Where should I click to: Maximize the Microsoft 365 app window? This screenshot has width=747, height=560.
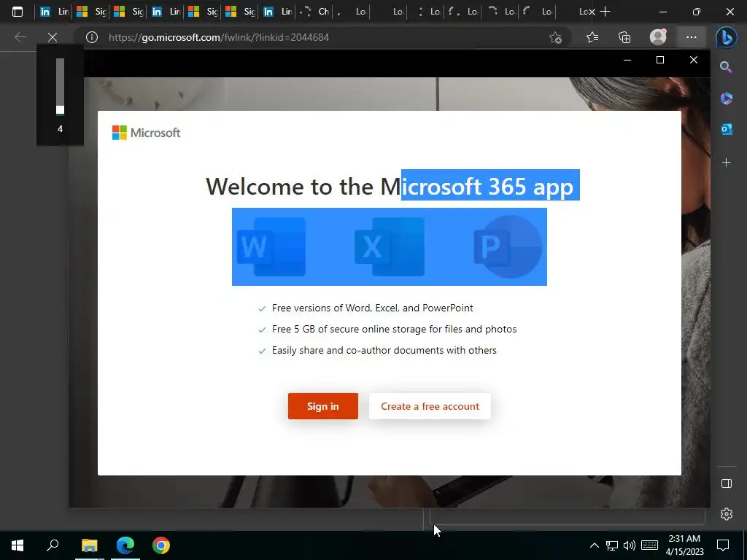660,60
